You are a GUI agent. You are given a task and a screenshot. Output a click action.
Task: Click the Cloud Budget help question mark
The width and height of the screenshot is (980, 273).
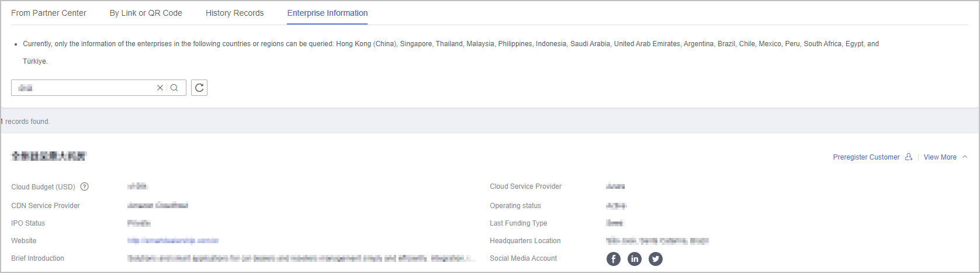point(85,187)
